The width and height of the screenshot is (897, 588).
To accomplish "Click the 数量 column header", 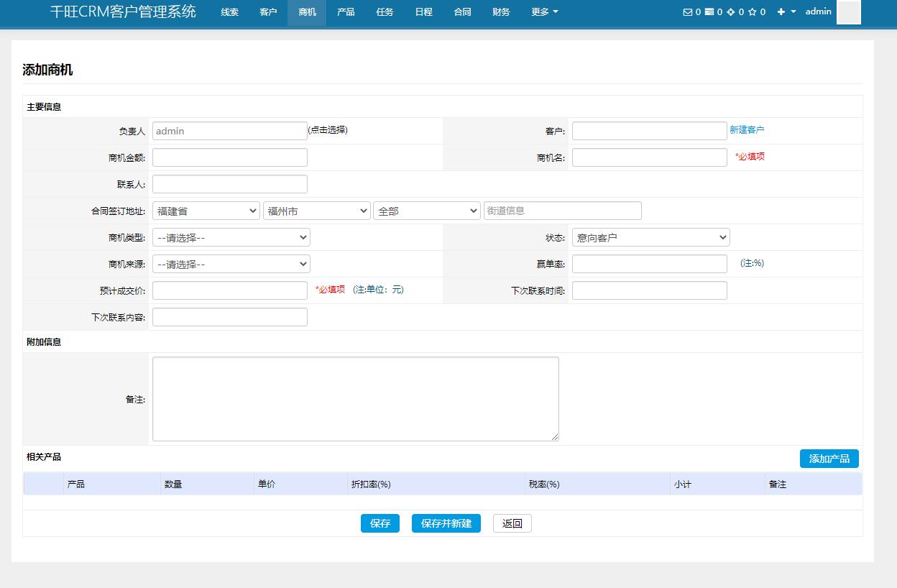I will [173, 484].
